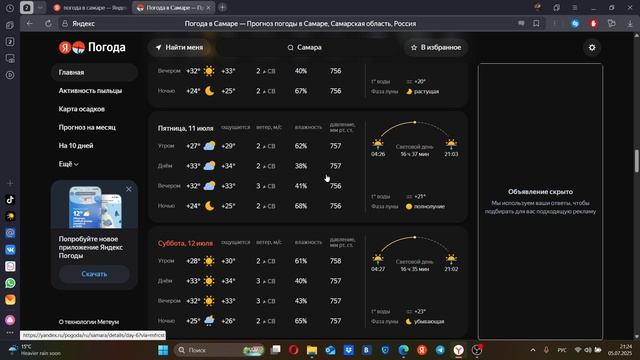Open browser history clock icon
640x360 pixels.
coord(10,8)
